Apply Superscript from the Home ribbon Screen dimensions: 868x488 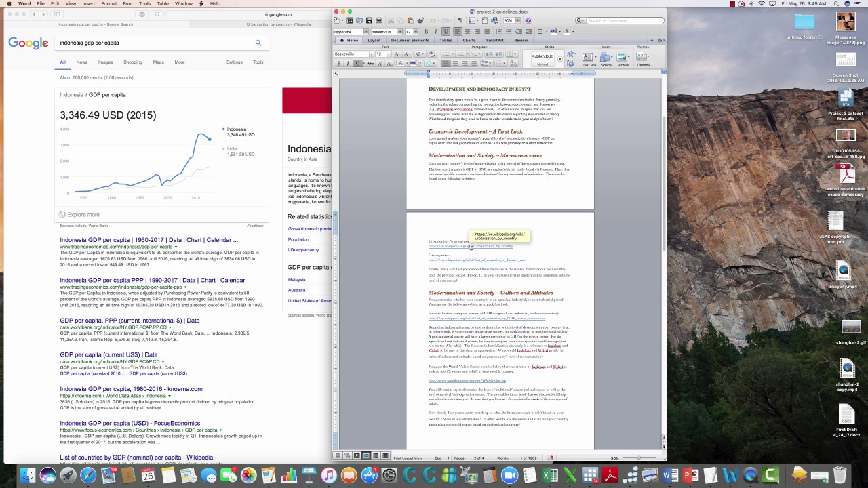coord(380,63)
